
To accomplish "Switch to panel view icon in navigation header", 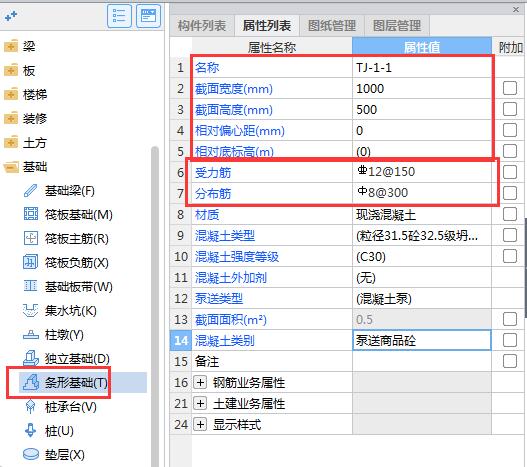I will pos(148,16).
